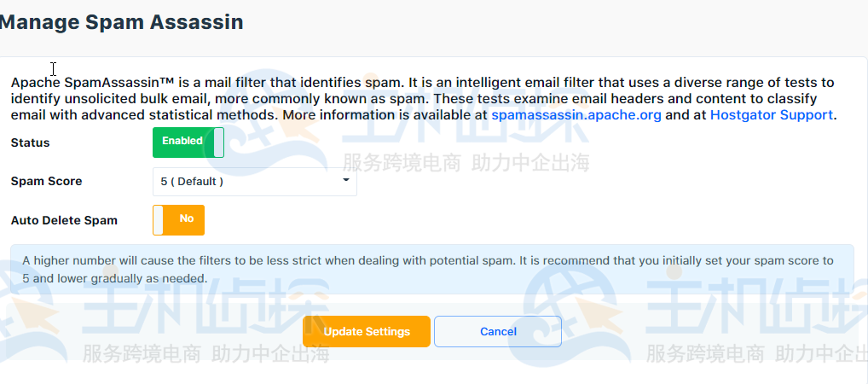The height and width of the screenshot is (384, 868).
Task: Click the Cancel button
Action: point(498,331)
